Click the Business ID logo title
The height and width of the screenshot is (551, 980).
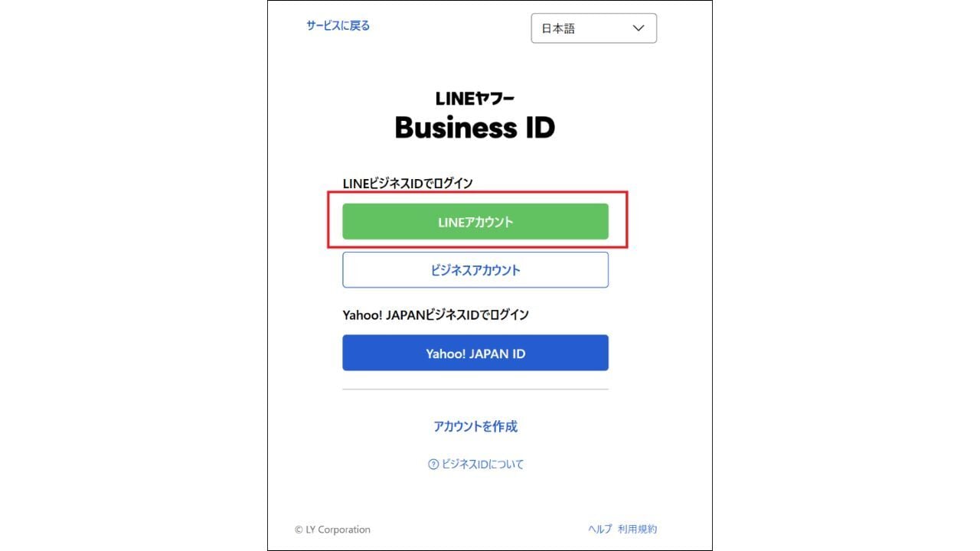(x=475, y=128)
